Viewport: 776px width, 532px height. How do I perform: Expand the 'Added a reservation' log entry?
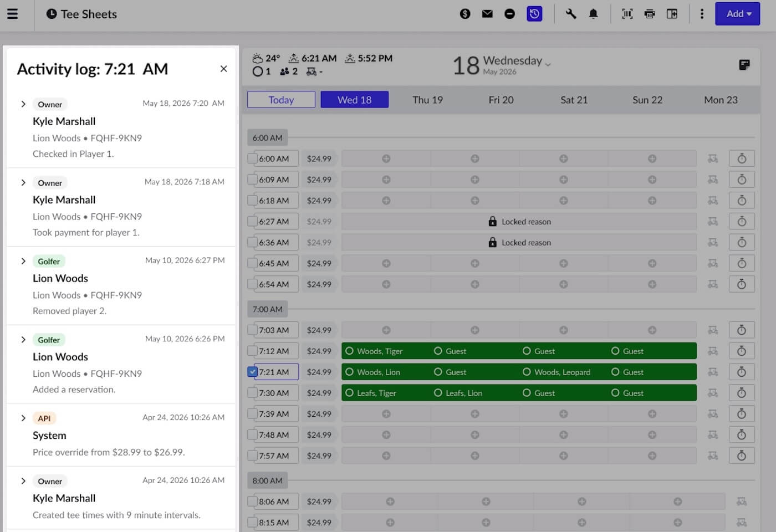pos(23,340)
